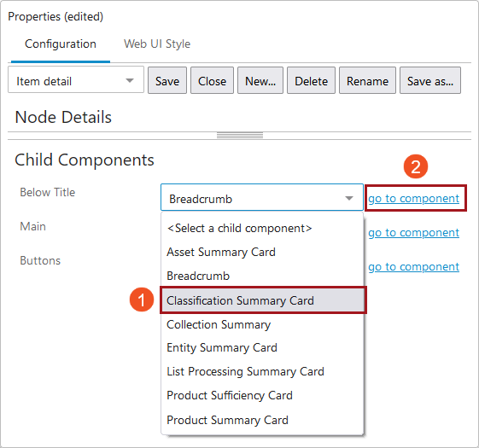The height and width of the screenshot is (448, 479).
Task: Click the Rename button
Action: (x=367, y=80)
